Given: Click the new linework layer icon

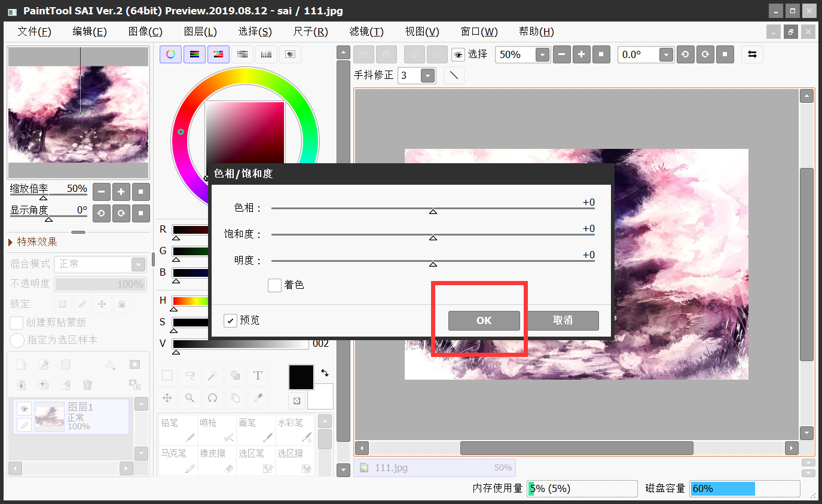Looking at the screenshot, I should click(x=43, y=365).
